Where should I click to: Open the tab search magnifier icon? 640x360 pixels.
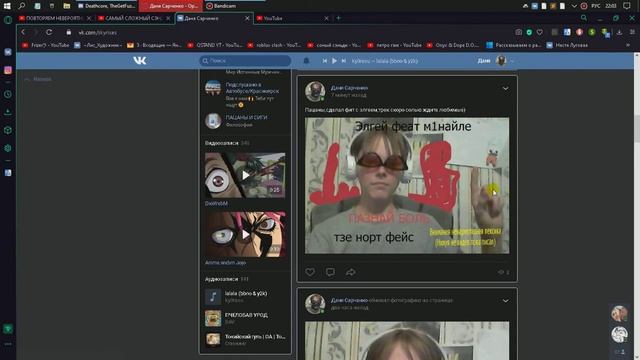pyautogui.click(x=584, y=18)
